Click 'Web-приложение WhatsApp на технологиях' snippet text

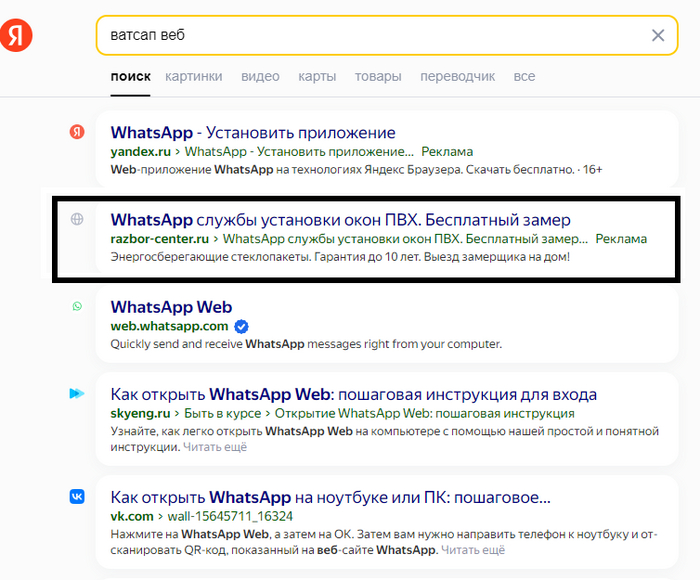click(356, 170)
